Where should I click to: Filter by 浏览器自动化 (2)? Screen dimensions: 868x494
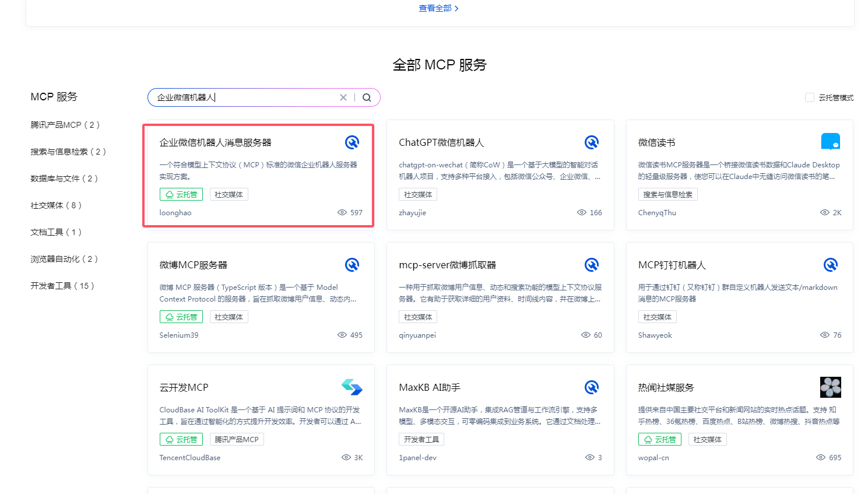(64, 259)
